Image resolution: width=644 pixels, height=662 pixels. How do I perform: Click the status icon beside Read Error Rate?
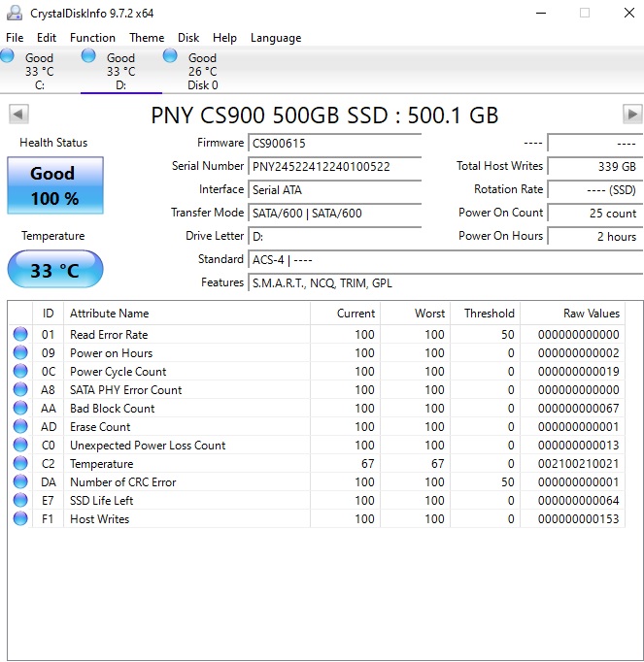point(20,335)
